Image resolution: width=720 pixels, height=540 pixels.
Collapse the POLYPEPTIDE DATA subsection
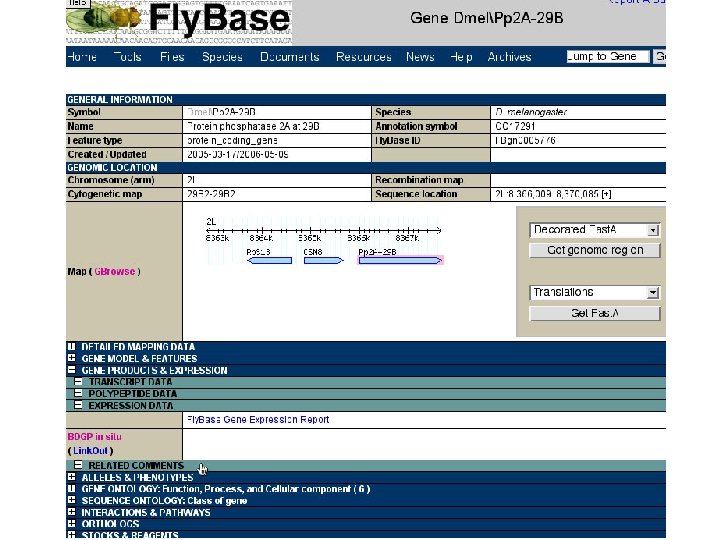[78, 394]
